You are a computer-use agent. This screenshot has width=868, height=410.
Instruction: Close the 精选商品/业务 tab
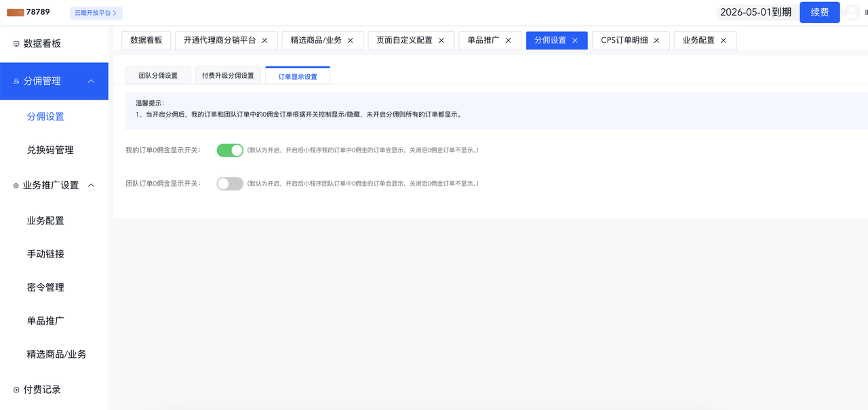351,41
